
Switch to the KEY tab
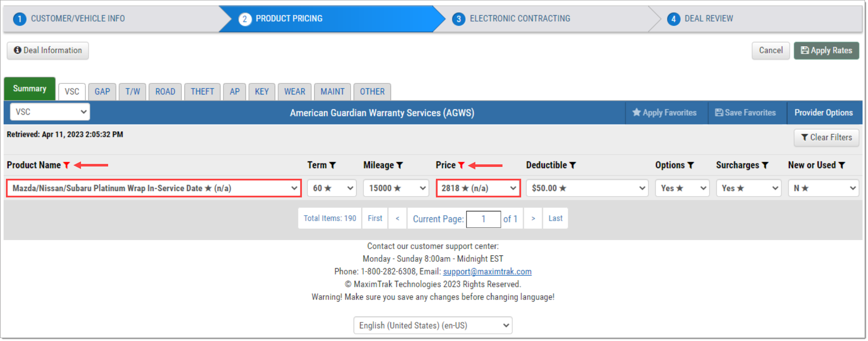262,91
